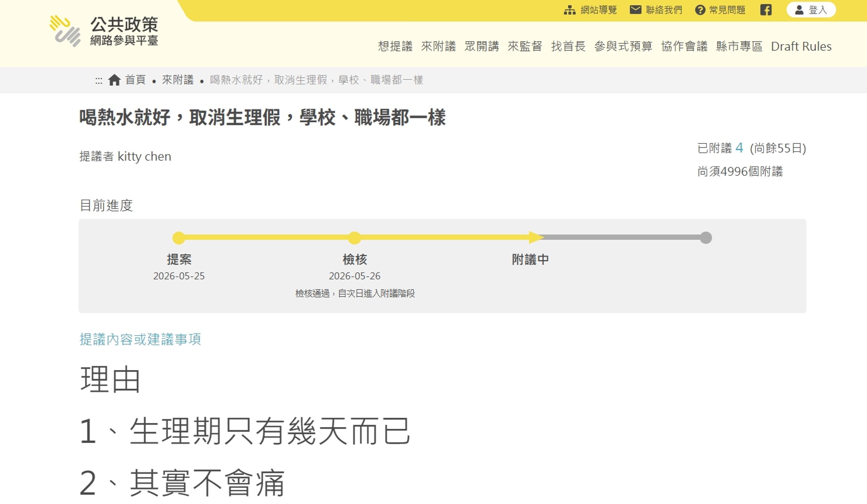Click the 網站導覽 text link
The height and width of the screenshot is (504, 867).
599,10
